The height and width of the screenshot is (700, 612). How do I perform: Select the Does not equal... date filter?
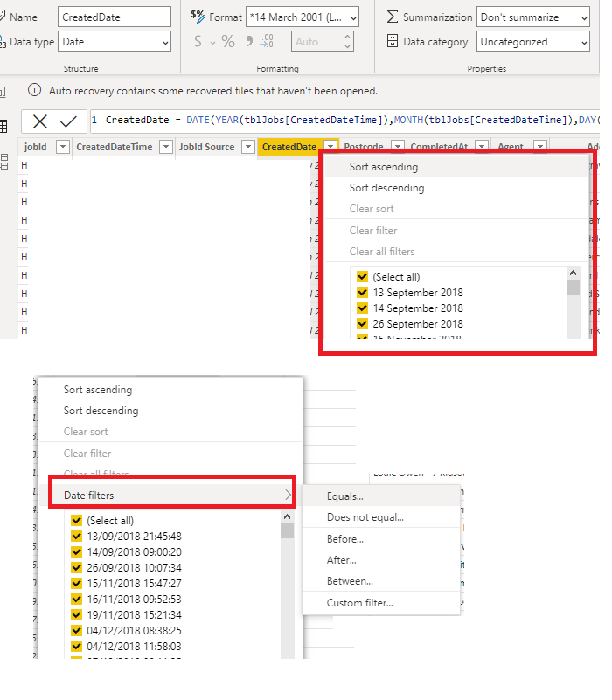coord(381,517)
